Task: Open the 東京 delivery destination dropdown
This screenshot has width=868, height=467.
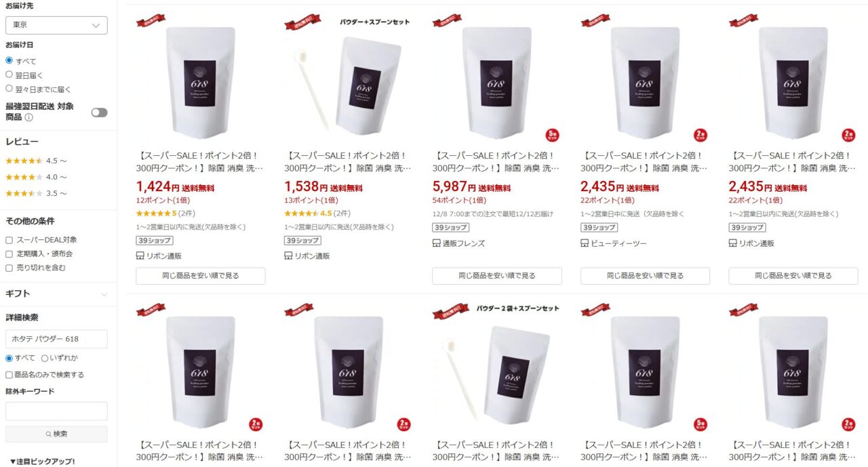Action: pos(56,25)
